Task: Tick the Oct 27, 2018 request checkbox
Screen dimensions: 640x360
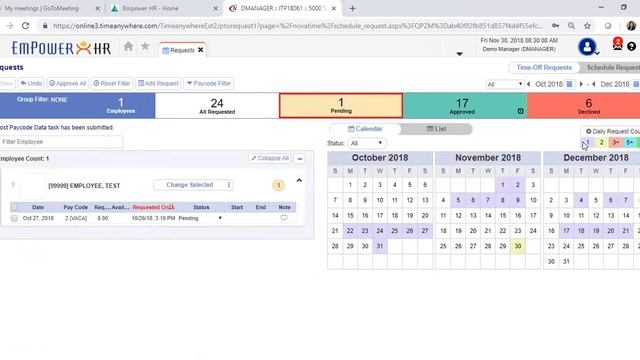Action: point(14,218)
